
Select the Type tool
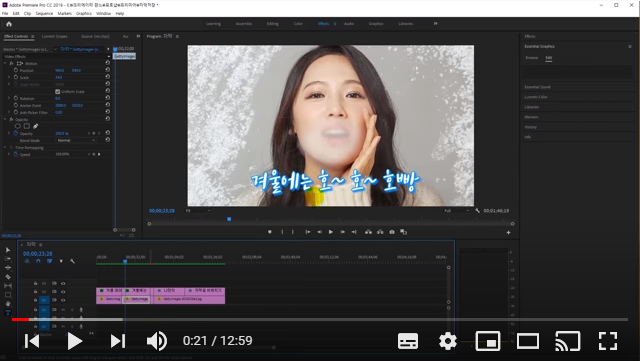tap(8, 312)
